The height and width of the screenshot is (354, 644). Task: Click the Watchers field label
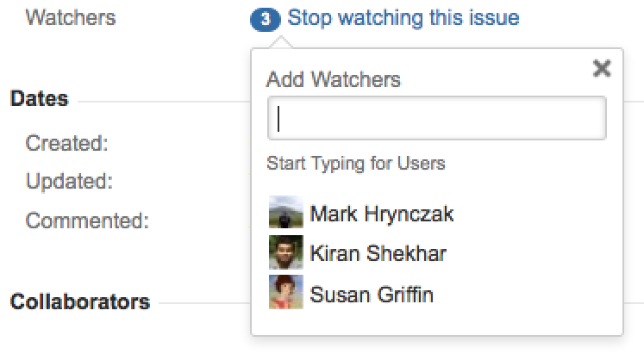tap(71, 18)
